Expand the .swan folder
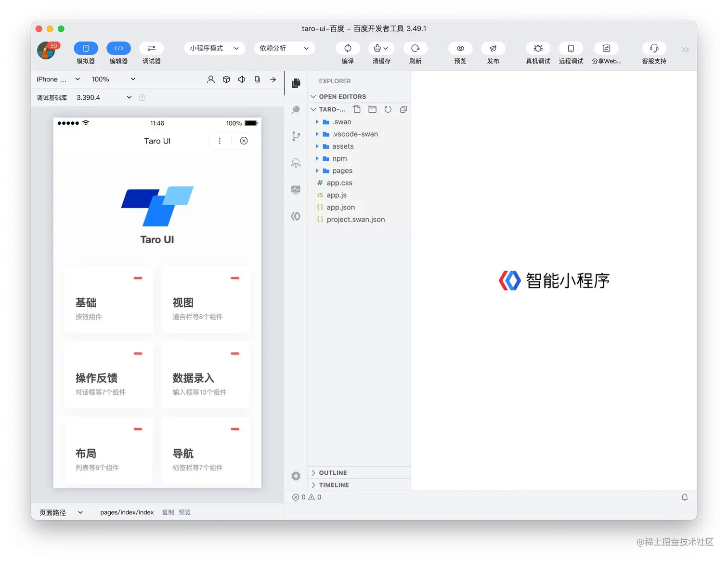The image size is (728, 561). 359,122
